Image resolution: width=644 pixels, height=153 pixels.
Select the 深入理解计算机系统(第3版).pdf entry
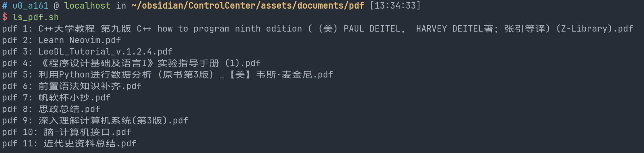(x=113, y=121)
